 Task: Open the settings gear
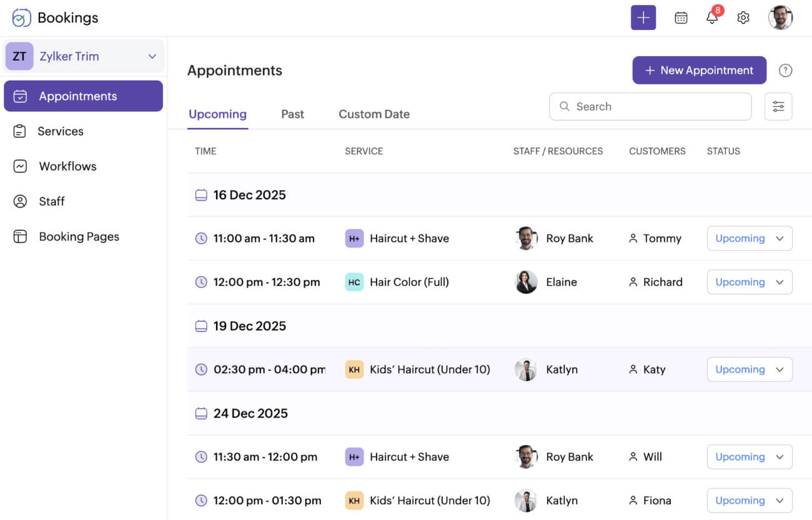(743, 17)
